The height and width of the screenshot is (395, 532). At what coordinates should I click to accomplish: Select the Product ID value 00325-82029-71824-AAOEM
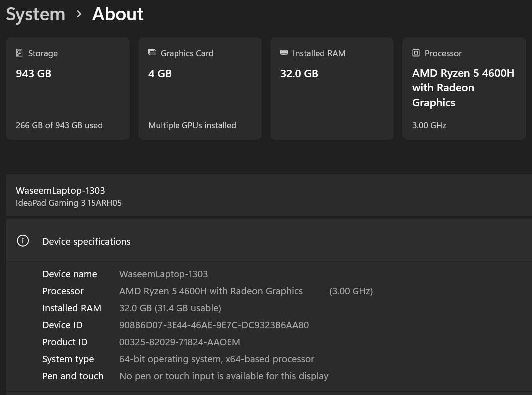(179, 342)
